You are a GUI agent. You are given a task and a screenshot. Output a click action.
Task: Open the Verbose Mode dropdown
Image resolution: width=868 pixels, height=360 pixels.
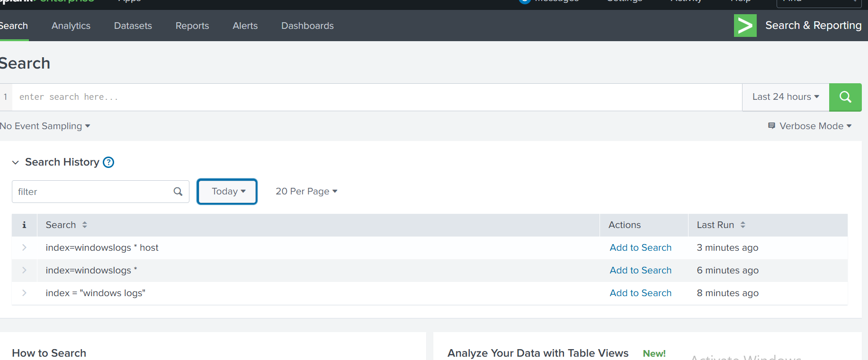click(x=810, y=126)
